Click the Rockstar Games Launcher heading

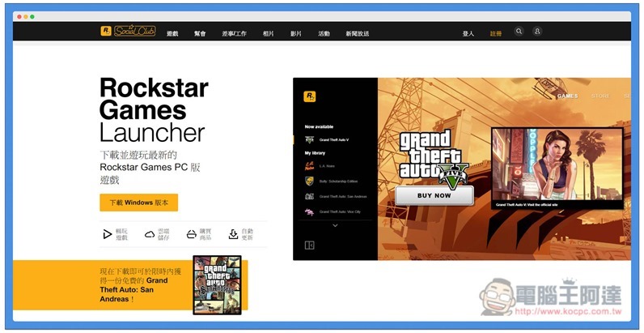point(154,110)
